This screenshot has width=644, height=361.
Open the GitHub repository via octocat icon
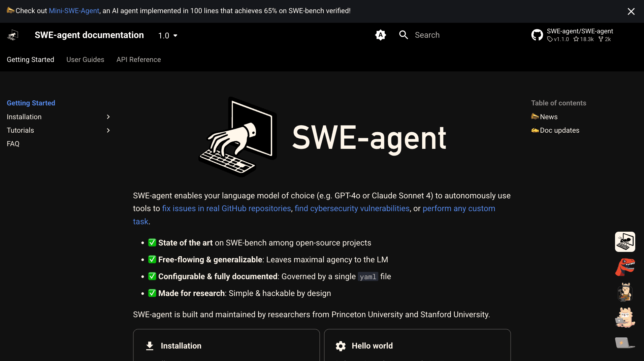pyautogui.click(x=537, y=35)
